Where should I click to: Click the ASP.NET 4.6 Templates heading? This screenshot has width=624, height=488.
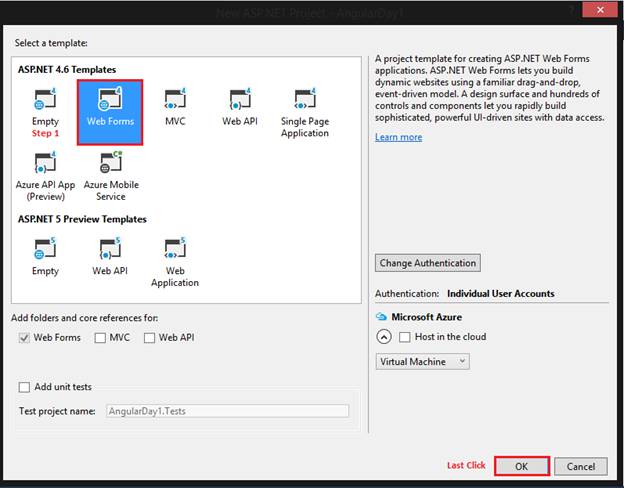pos(67,70)
